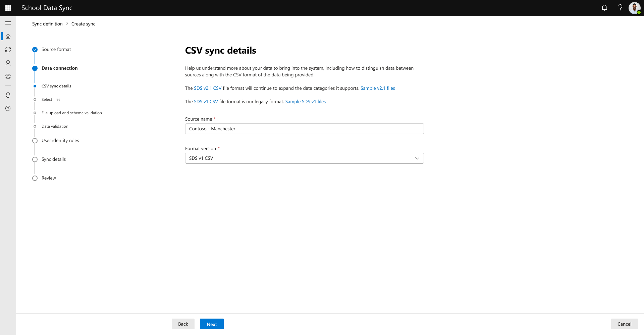
Task: Click the Source name input field
Action: tap(304, 129)
